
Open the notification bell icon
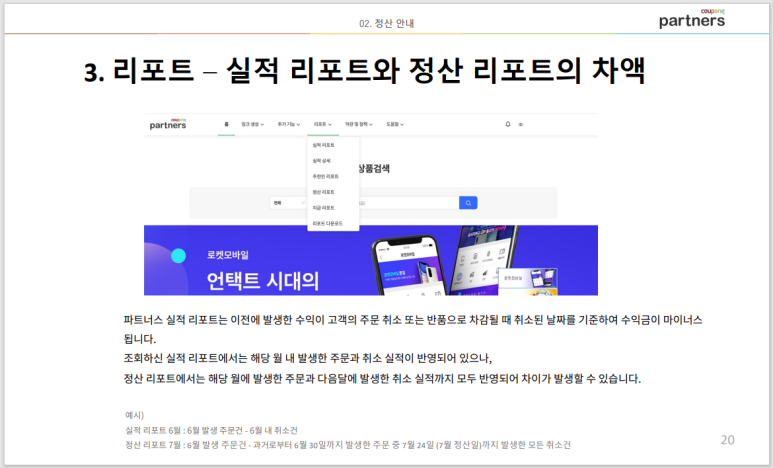coord(508,124)
